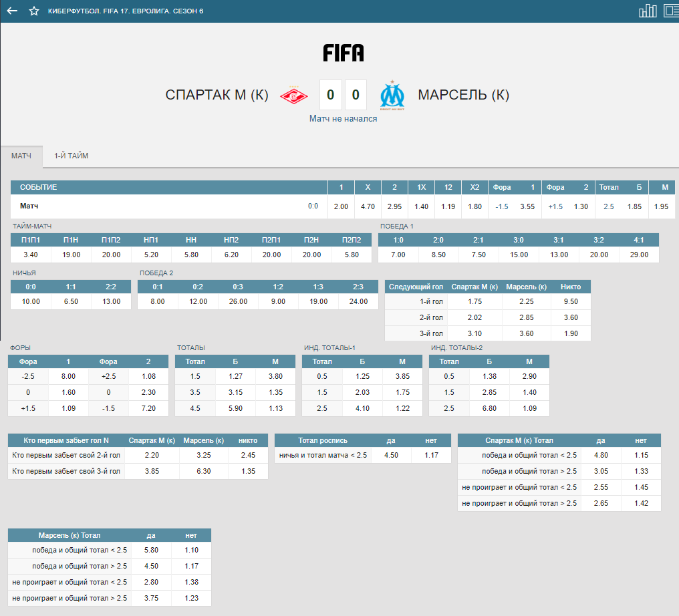Choose exact score 1:0 odds 7.00

click(x=398, y=255)
